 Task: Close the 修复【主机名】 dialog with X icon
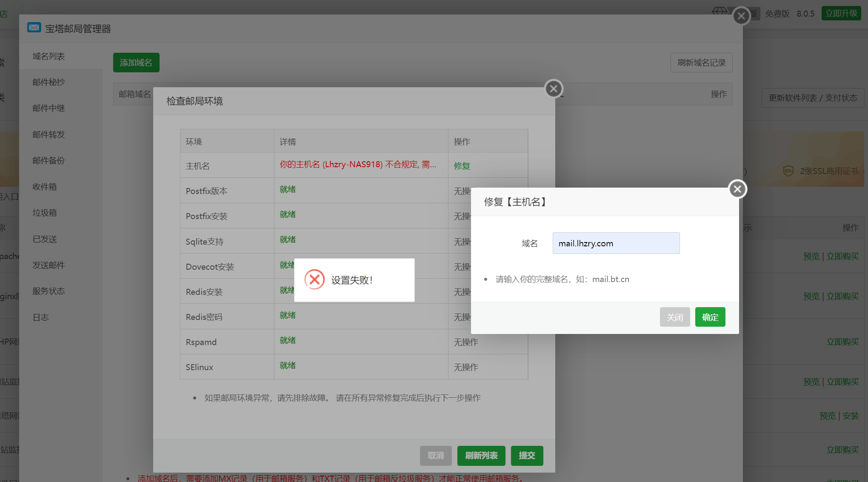pyautogui.click(x=737, y=189)
